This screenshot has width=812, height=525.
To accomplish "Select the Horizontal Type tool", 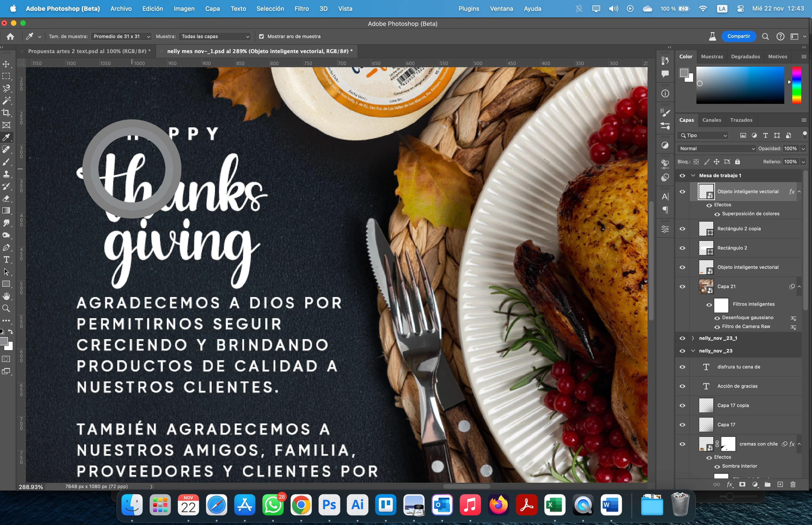I will 6,260.
